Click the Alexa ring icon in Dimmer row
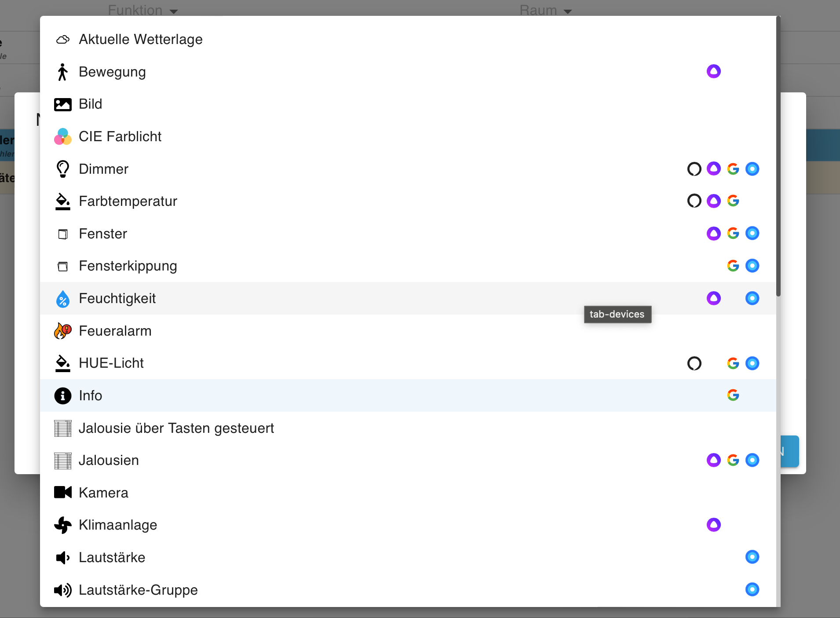 694,169
